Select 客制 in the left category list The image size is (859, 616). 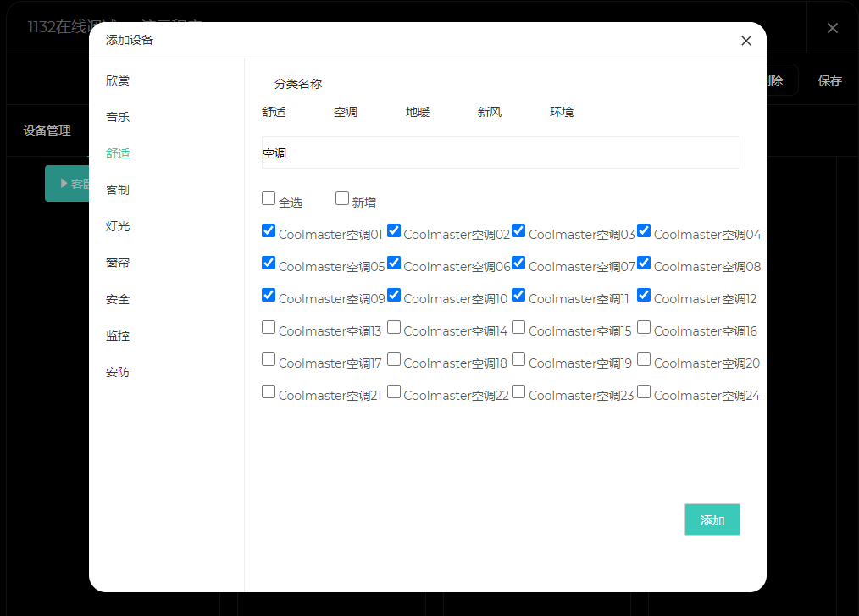click(118, 190)
